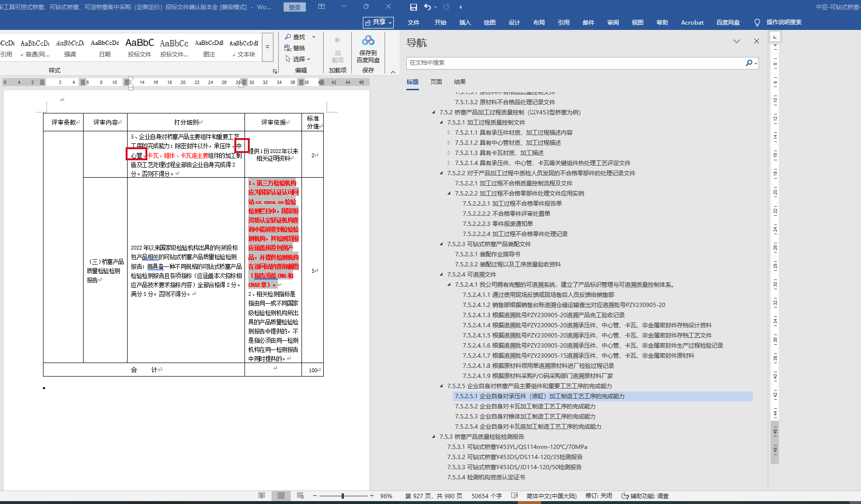Click the ribbon display options icon
Screen dimensions: 861x504
pos(321,7)
